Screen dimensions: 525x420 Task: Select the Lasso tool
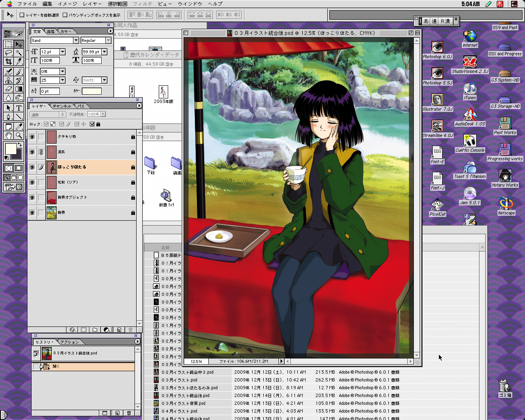click(x=8, y=53)
